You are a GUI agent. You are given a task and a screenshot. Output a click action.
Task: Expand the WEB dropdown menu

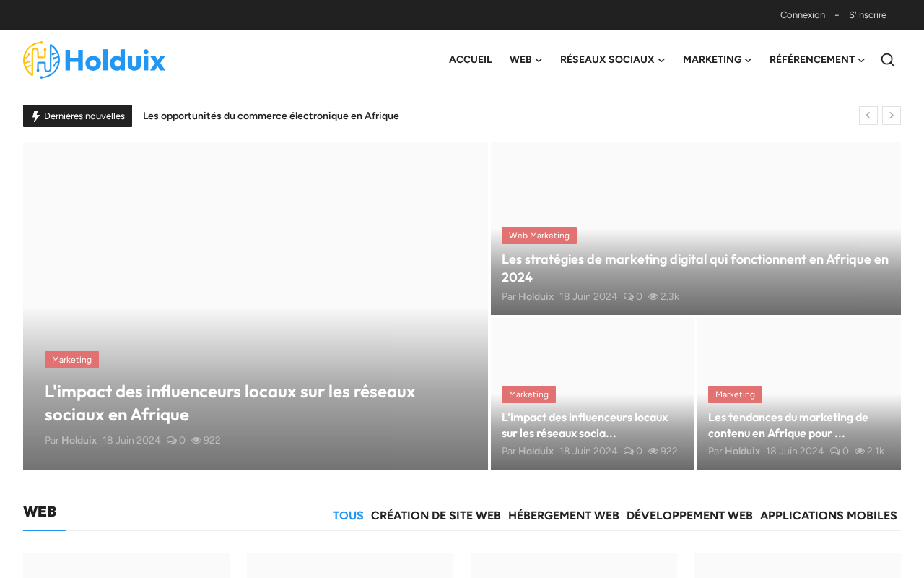(x=526, y=60)
